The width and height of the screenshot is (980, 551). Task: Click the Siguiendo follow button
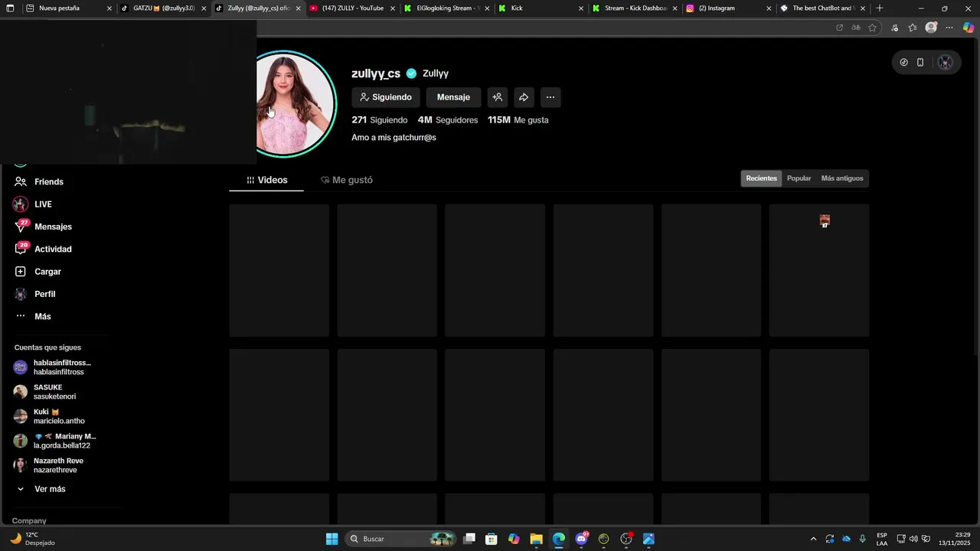tap(386, 97)
